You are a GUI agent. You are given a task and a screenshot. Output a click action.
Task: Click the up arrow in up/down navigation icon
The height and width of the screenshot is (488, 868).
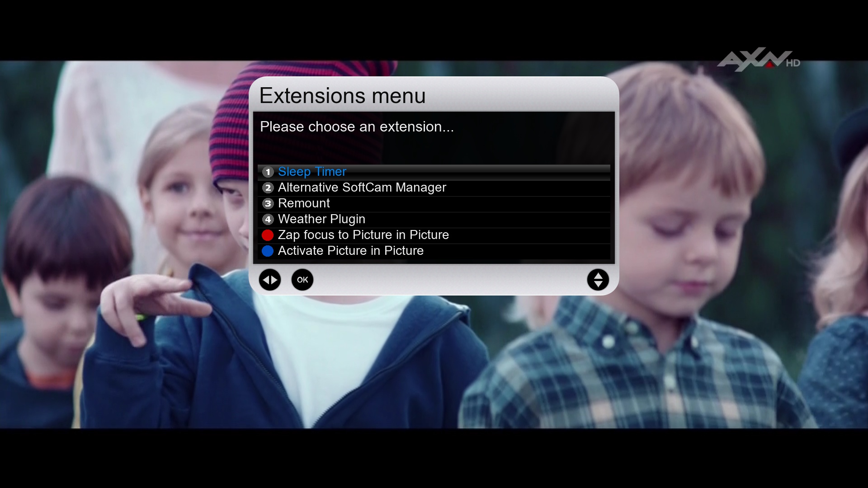point(598,276)
